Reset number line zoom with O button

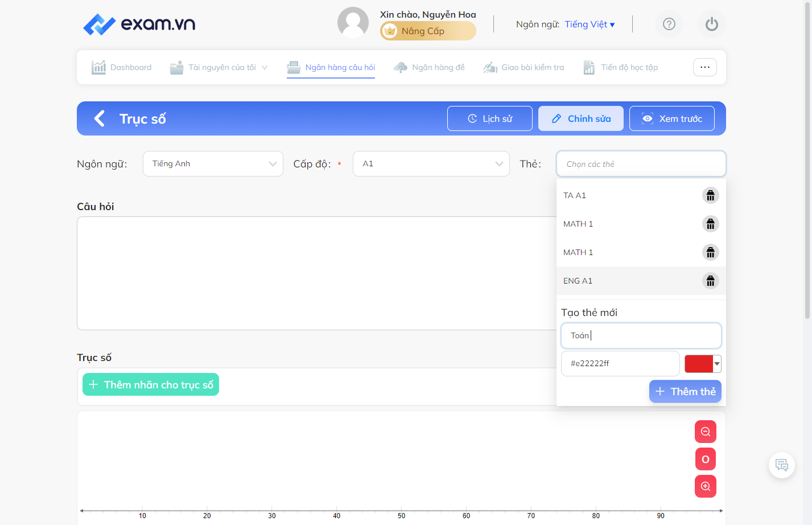706,459
